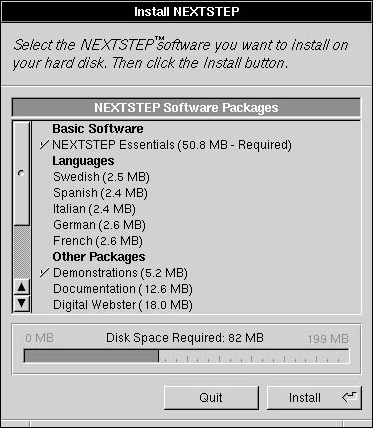
Task: Click the scroll down arrow
Action: 22,303
